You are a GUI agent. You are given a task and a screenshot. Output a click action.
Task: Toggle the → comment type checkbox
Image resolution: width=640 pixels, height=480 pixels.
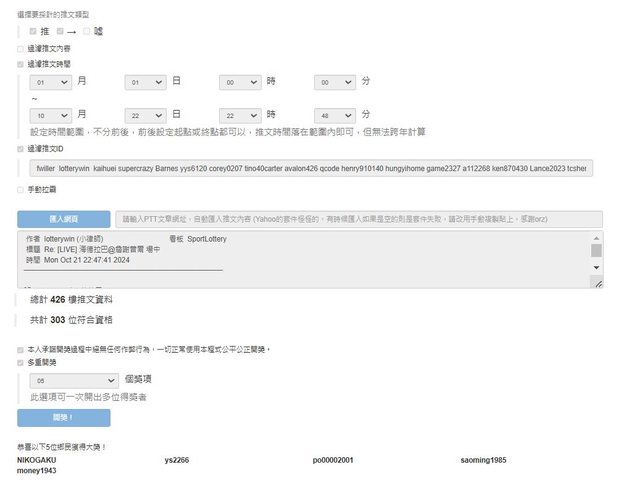61,31
